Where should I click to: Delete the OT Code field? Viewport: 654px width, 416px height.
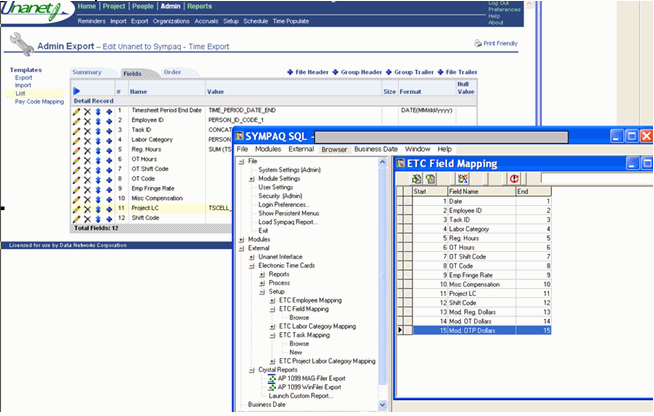87,180
